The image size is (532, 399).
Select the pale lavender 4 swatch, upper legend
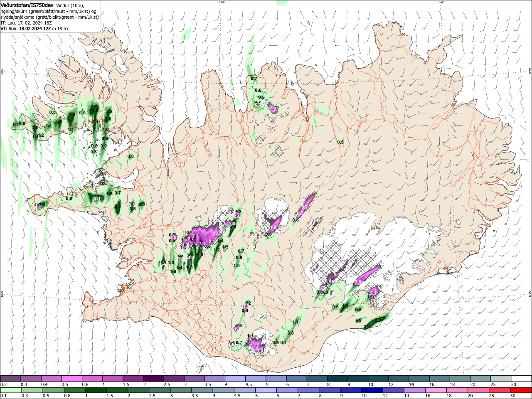pyautogui.click(x=235, y=379)
